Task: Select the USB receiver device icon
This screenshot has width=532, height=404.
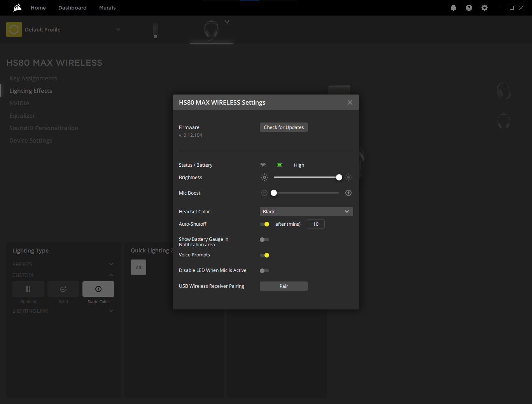Action: click(155, 31)
